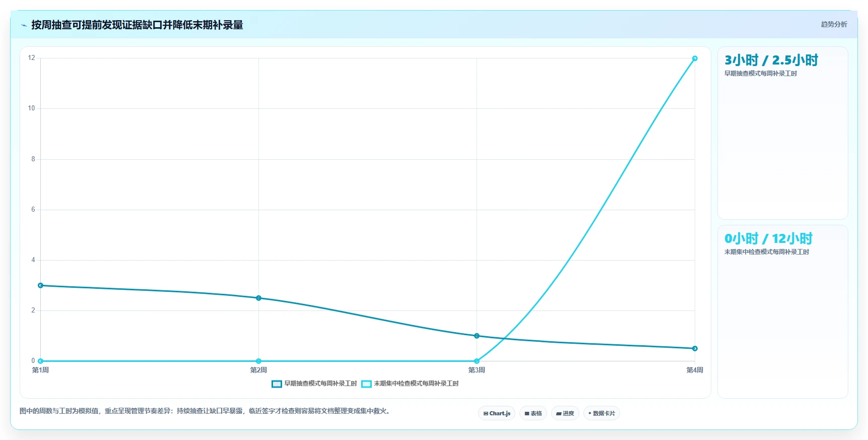This screenshot has width=868, height=440.
Task: Click the y-axis tick label 2
Action: click(x=33, y=310)
